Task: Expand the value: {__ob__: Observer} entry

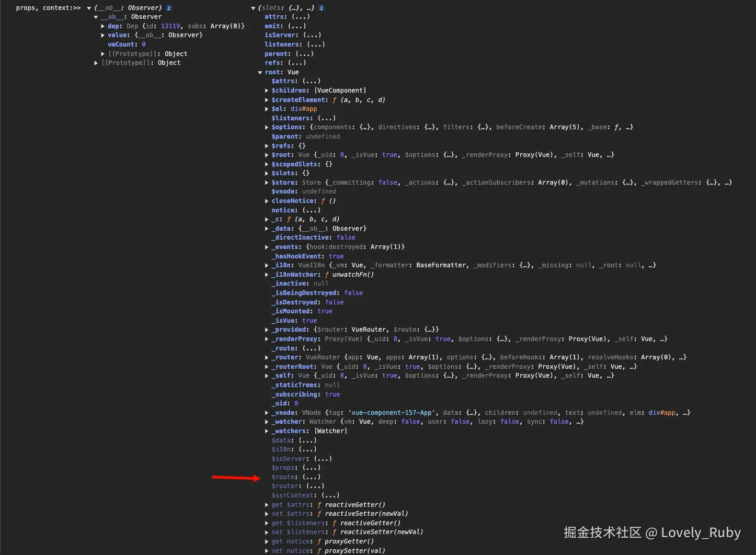Action: [x=103, y=36]
